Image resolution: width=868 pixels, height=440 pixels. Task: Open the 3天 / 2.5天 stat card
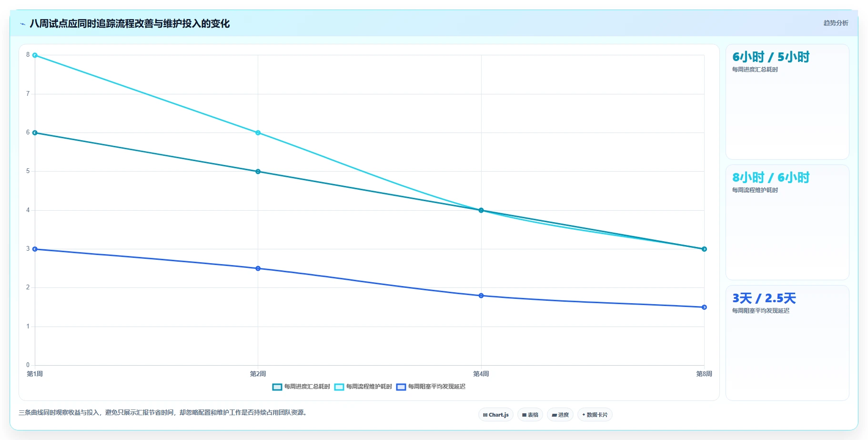tap(787, 343)
